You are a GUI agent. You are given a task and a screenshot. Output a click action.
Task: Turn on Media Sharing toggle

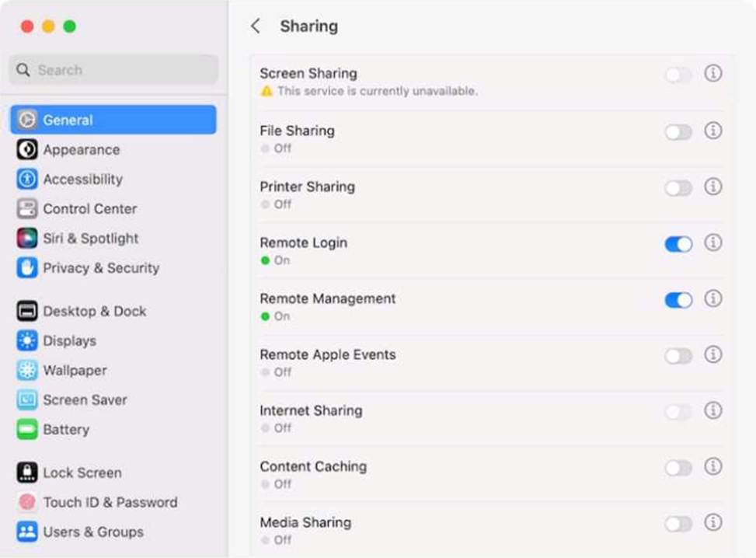[x=678, y=524]
